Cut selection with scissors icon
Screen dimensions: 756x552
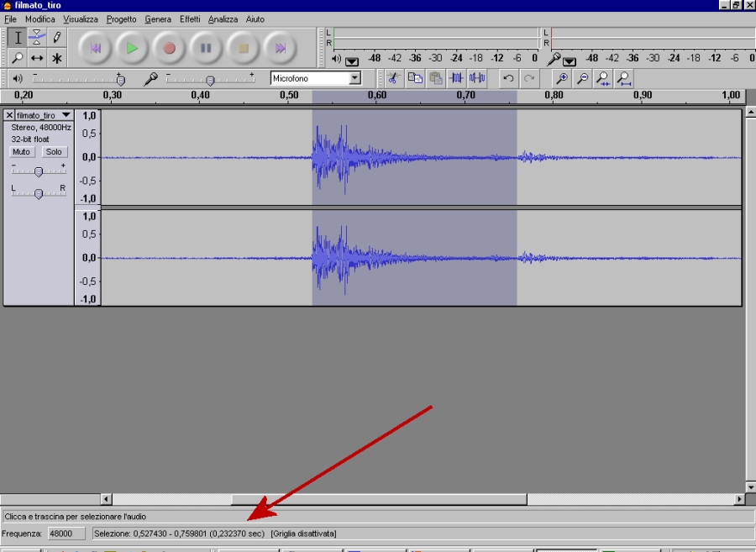[x=393, y=78]
